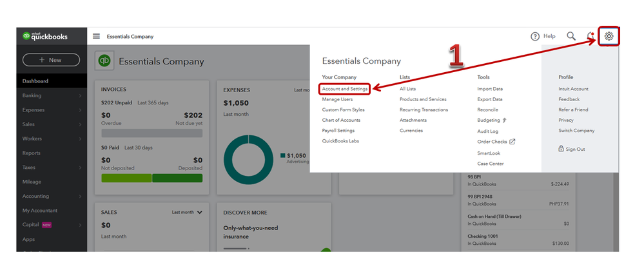The width and height of the screenshot is (644, 279).
Task: Open Audit Log
Action: pos(488,131)
